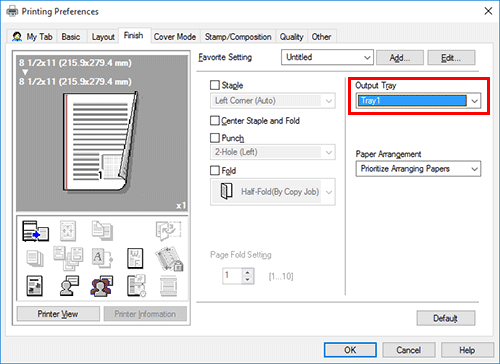Tick the Fold checkbox
The image size is (500, 364).
click(215, 170)
